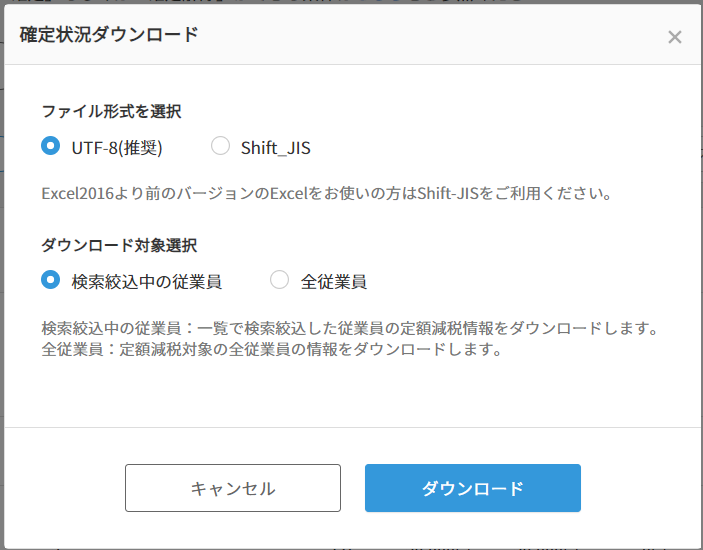Click empty header bar beside dialog title

pyautogui.click(x=430, y=35)
